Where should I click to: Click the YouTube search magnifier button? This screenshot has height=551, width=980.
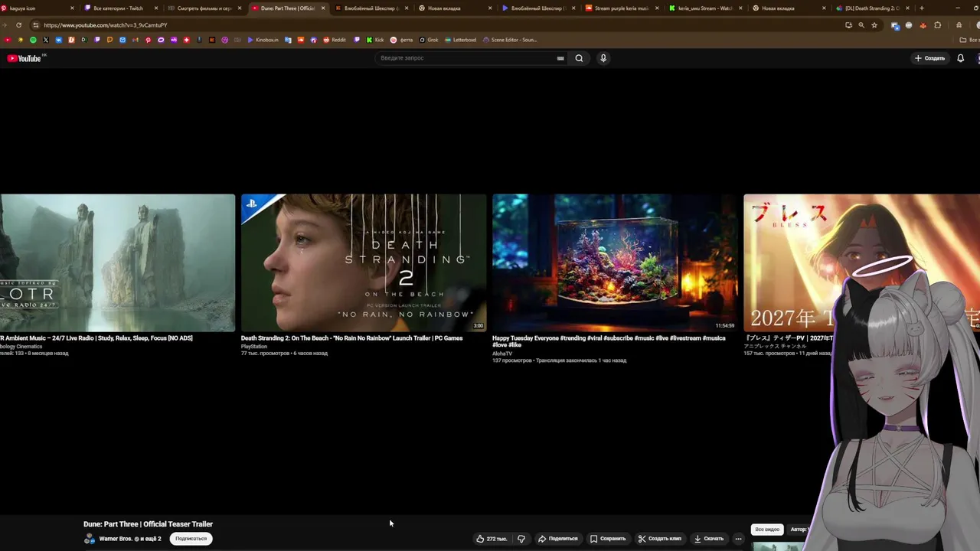click(x=579, y=58)
